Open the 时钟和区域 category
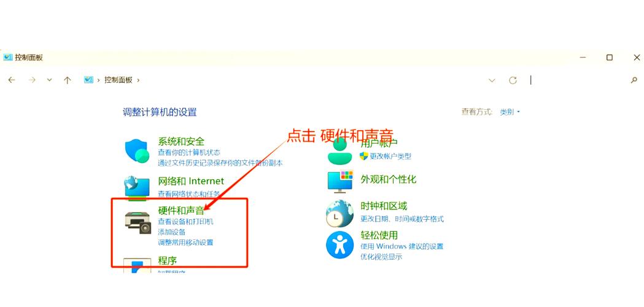The width and height of the screenshot is (644, 307). click(x=384, y=206)
